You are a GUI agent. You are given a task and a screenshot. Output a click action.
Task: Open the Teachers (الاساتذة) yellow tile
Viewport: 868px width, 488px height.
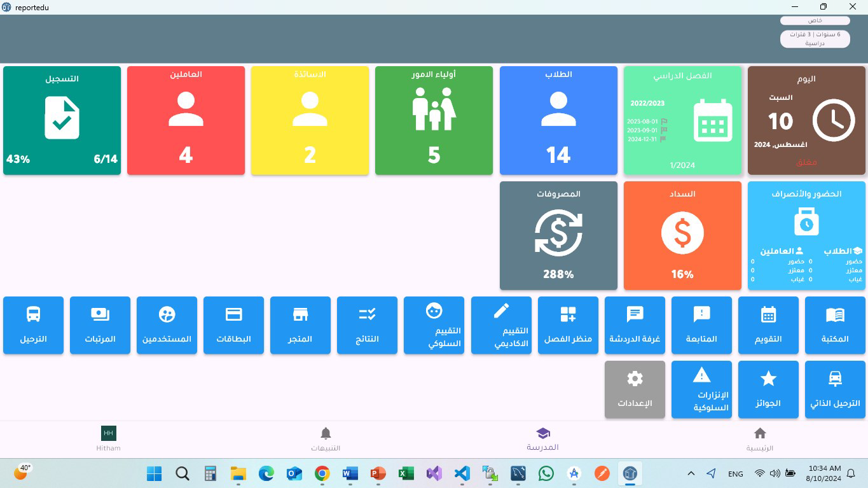pyautogui.click(x=310, y=120)
